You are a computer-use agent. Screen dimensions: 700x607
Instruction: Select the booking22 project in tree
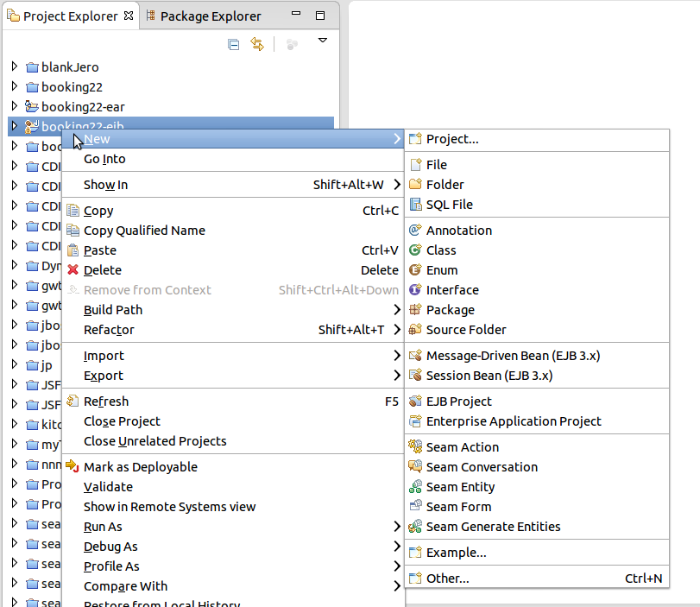click(x=72, y=86)
